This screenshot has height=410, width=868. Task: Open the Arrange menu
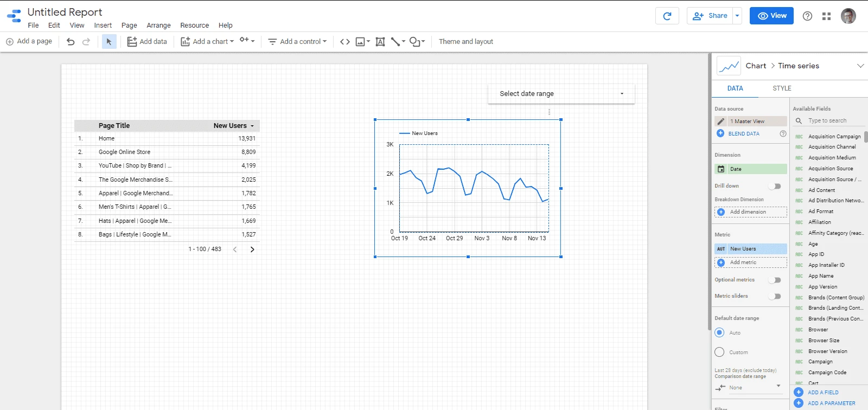(x=158, y=25)
